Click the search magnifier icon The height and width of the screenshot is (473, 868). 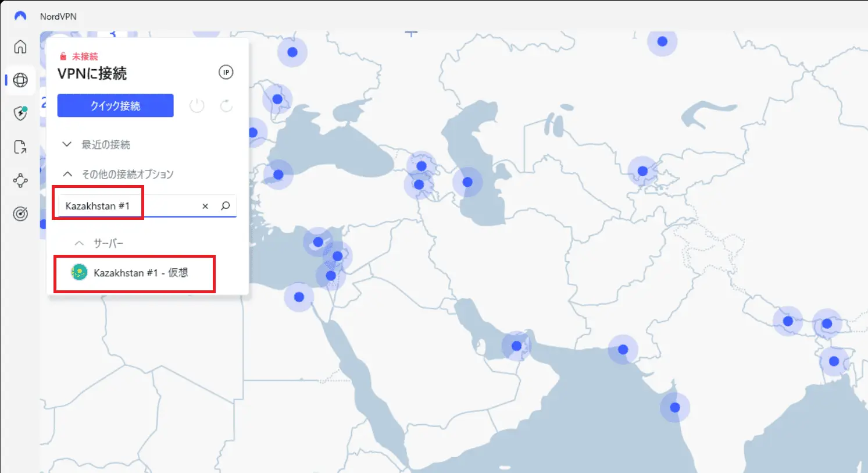pyautogui.click(x=226, y=206)
